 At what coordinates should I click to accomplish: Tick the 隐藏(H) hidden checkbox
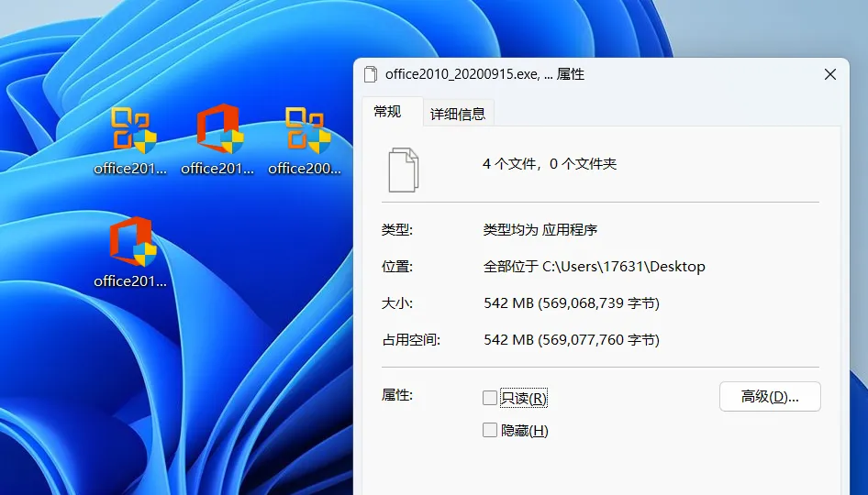[489, 430]
